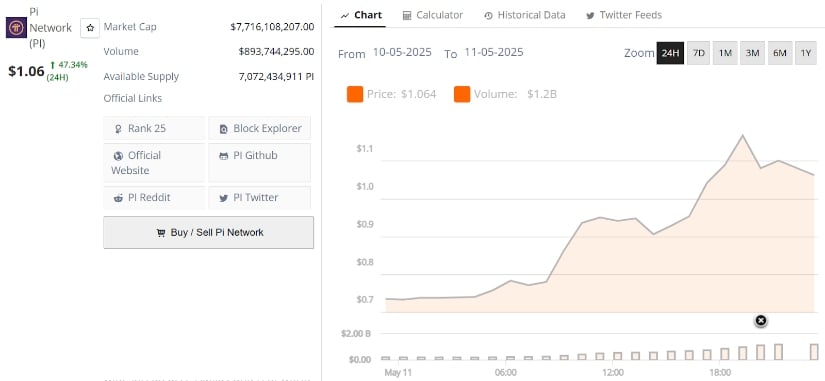Close the chart tooltip with the X icon
The image size is (825, 381).
pyautogui.click(x=760, y=320)
